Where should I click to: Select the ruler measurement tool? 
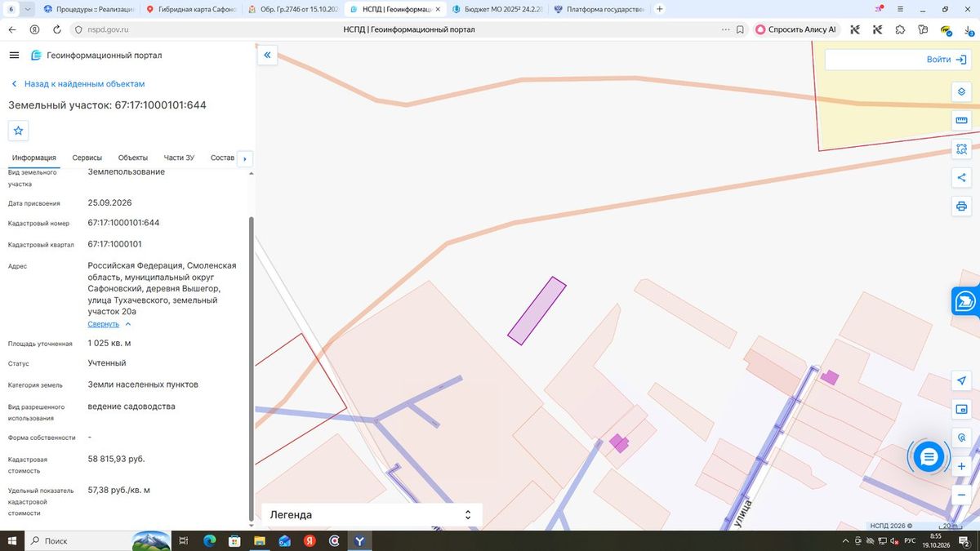[961, 121]
